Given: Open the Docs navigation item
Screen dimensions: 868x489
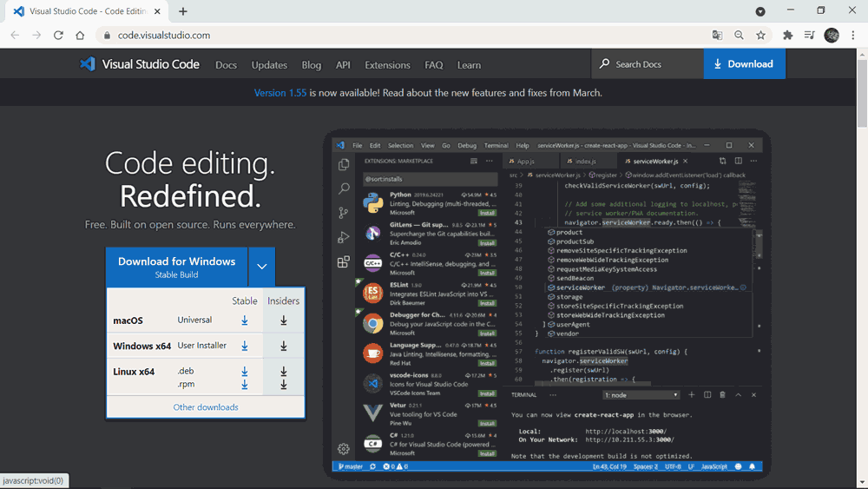Looking at the screenshot, I should point(226,65).
